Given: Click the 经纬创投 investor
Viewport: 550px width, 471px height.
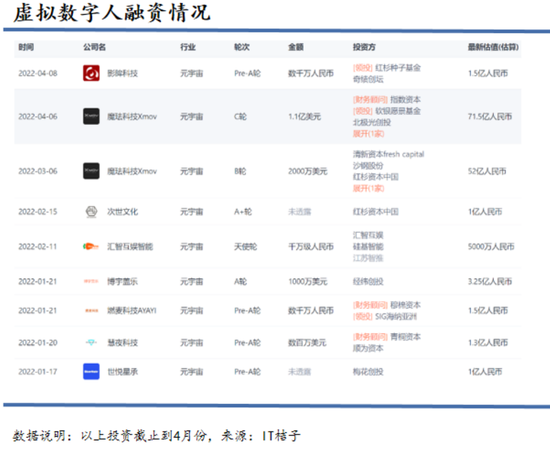Looking at the screenshot, I should coord(368,281).
